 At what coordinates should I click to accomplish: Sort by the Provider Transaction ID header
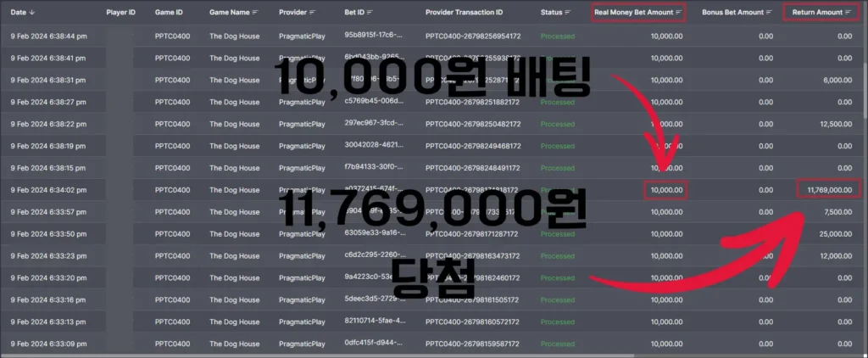(464, 12)
